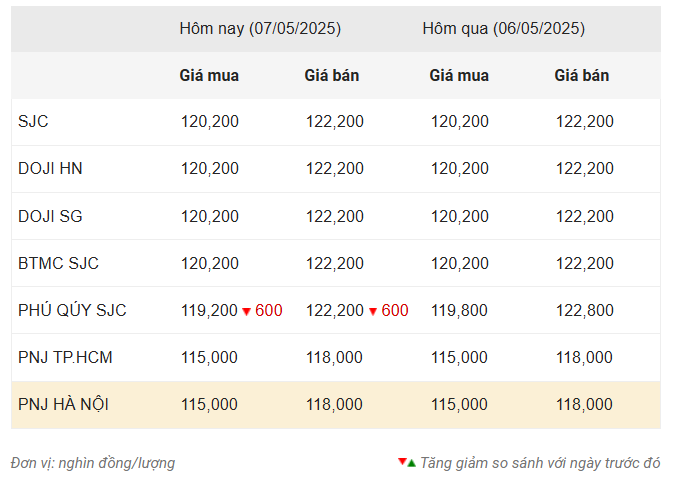
Task: Click the BTMC SJC row label
Action: 58,263
